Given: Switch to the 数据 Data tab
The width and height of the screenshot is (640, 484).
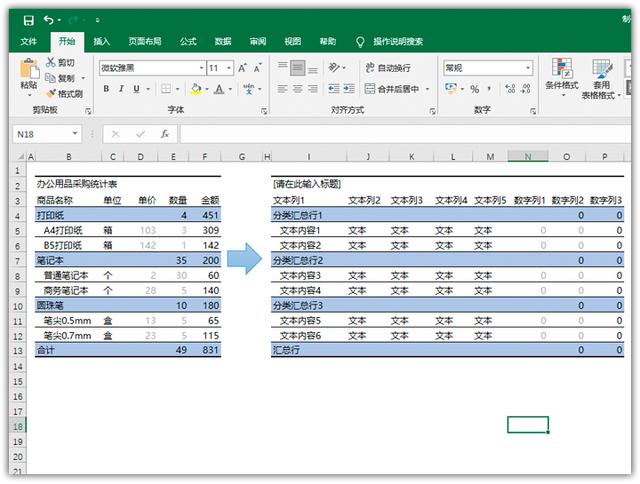Looking at the screenshot, I should tap(223, 41).
